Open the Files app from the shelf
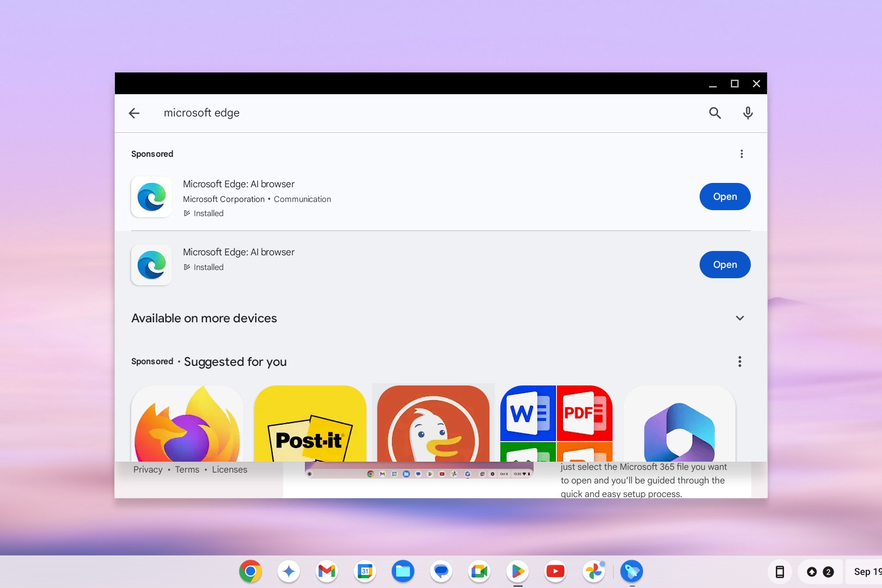Image resolution: width=882 pixels, height=588 pixels. pos(403,571)
